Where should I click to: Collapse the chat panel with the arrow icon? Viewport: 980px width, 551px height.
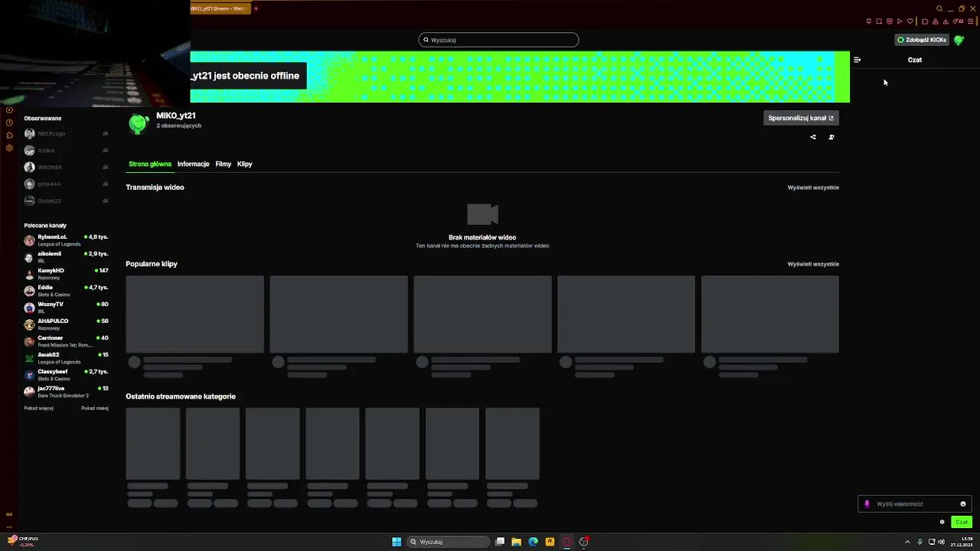(x=857, y=60)
